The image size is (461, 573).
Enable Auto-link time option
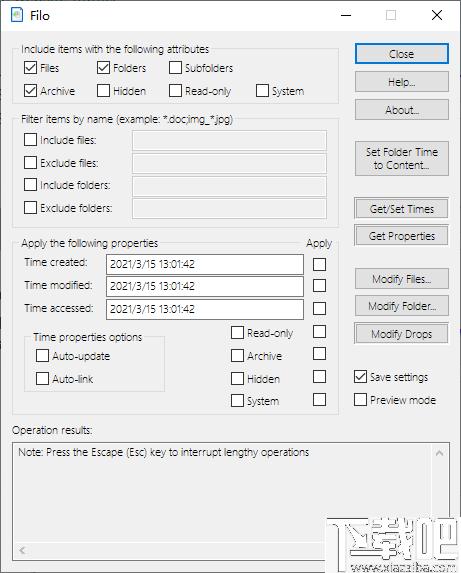coord(42,379)
